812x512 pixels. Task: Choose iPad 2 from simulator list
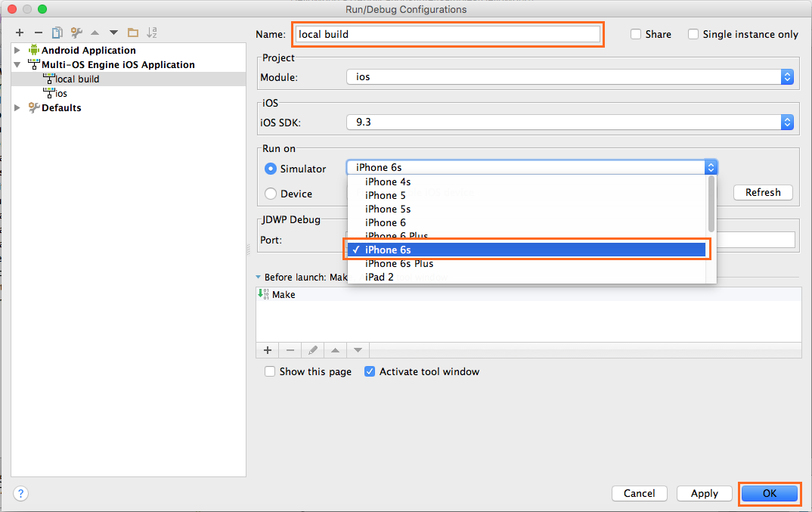point(527,278)
